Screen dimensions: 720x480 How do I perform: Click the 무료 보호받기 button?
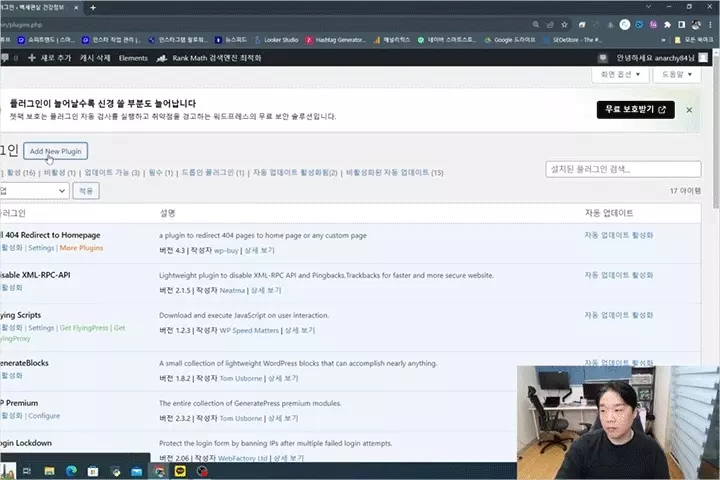click(x=636, y=110)
